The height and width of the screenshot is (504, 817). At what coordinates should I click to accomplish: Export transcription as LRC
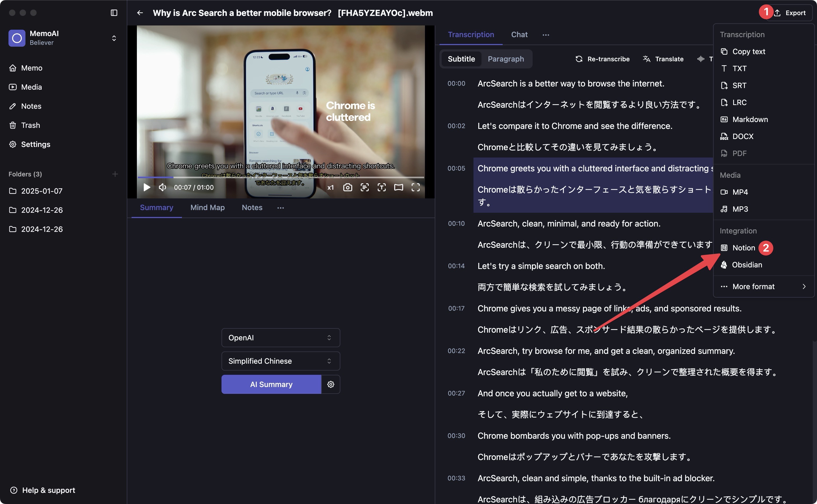coord(764,103)
